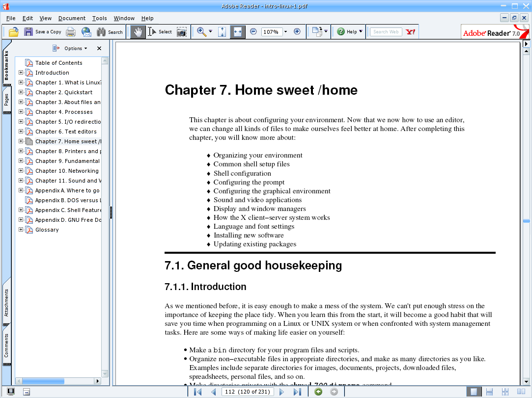The image size is (532, 398).
Task: Open the Document menu
Action: pos(72,18)
